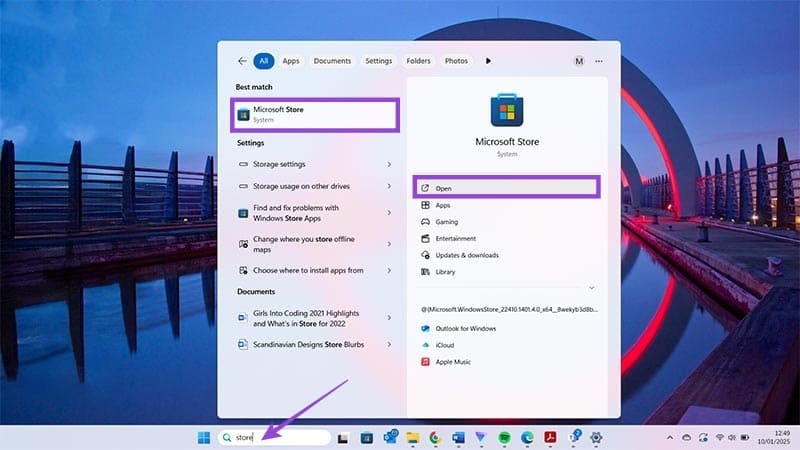Choose the Library action in Store panel
The width and height of the screenshot is (800, 450).
pyautogui.click(x=445, y=272)
